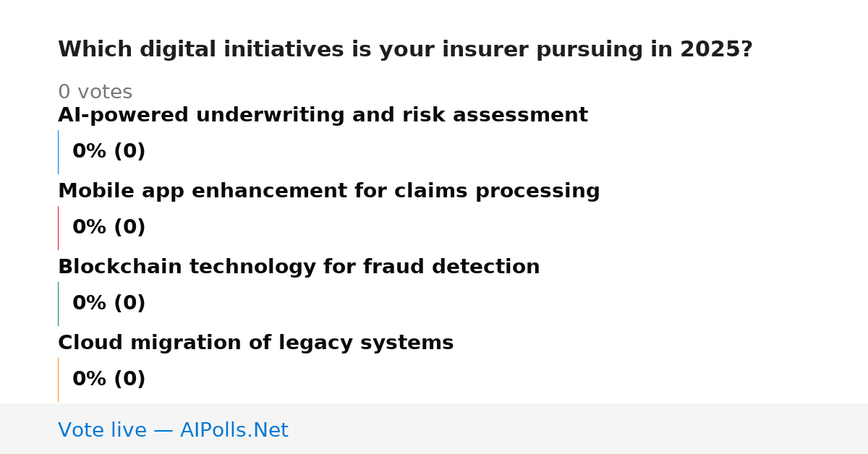Image resolution: width=868 pixels, height=454 pixels.
Task: Click the red bar for Mobile app enhancement
Action: [x=58, y=228]
